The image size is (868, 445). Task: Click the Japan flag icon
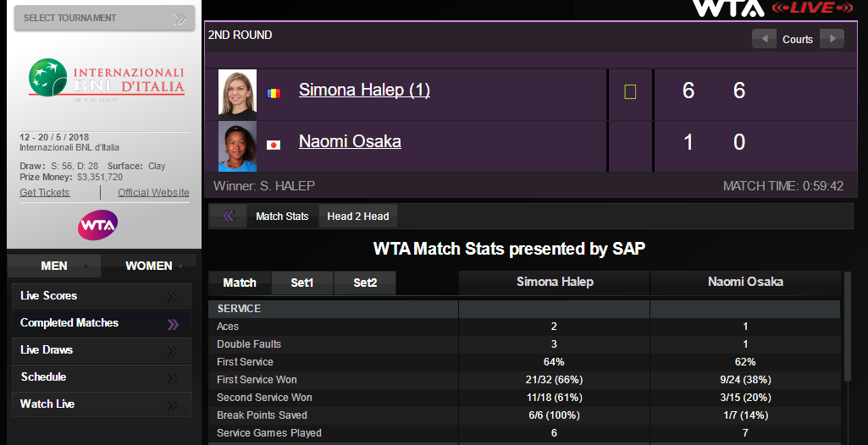tap(274, 145)
